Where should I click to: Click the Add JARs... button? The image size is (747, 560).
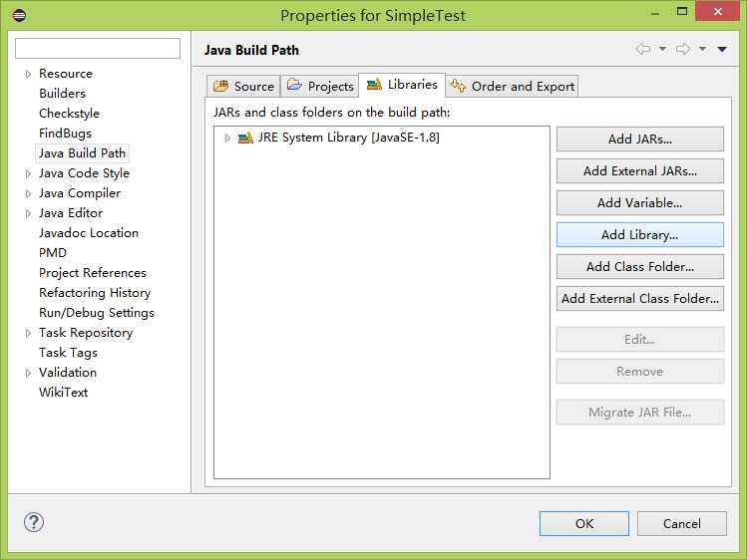640,139
